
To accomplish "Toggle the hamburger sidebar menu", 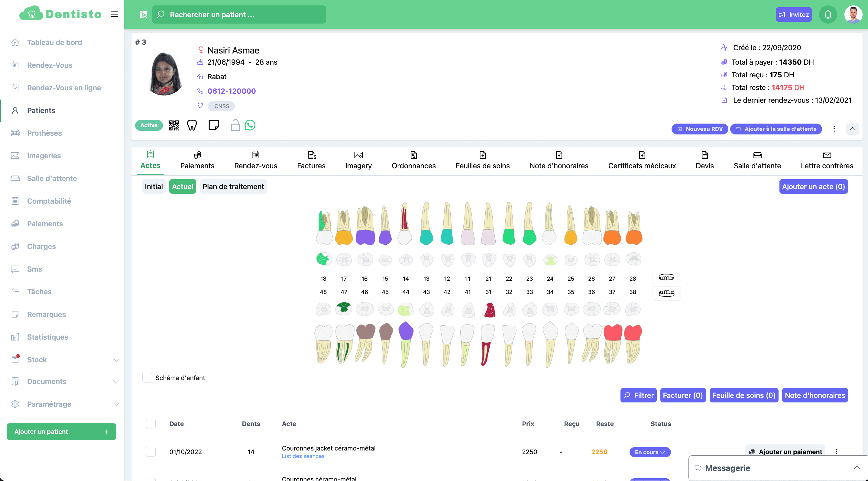I will 114,14.
